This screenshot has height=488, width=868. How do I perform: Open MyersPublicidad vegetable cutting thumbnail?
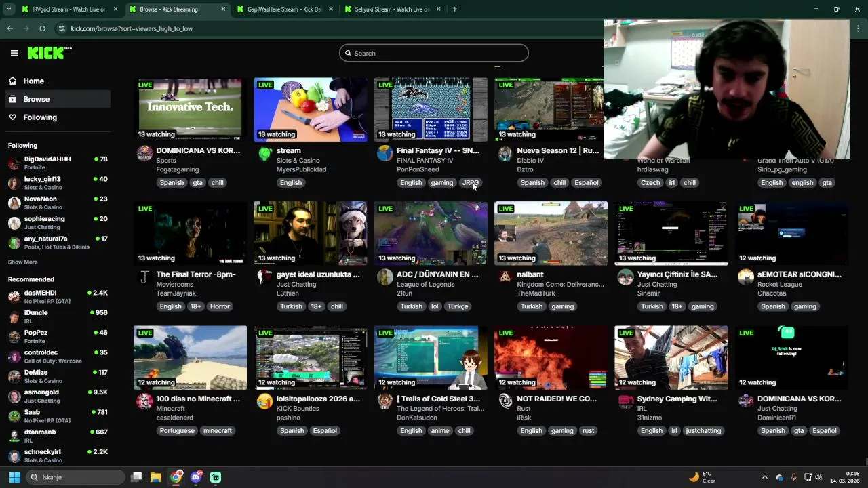tap(311, 109)
